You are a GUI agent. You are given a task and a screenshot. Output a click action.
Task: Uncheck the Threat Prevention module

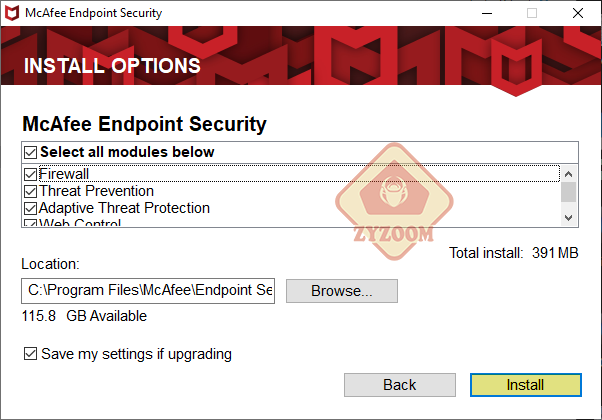(x=30, y=191)
